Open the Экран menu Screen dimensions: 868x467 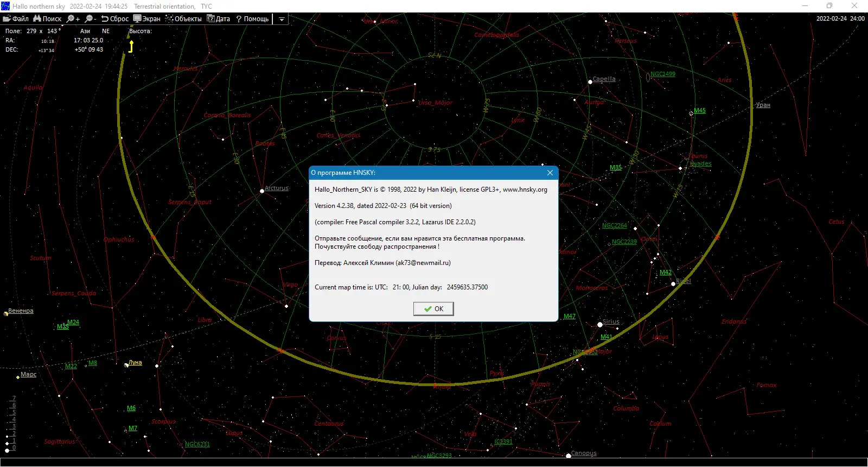point(147,19)
